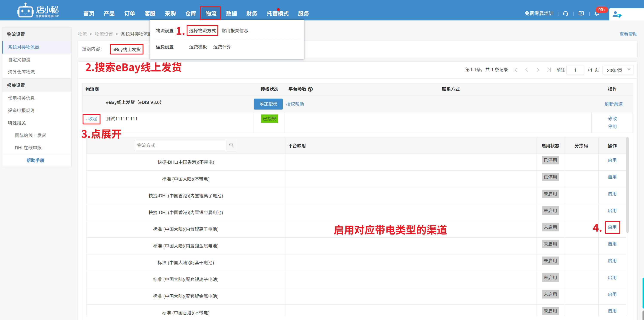Click the next page chevron
Viewport: 644px width, 320px height.
click(x=538, y=70)
